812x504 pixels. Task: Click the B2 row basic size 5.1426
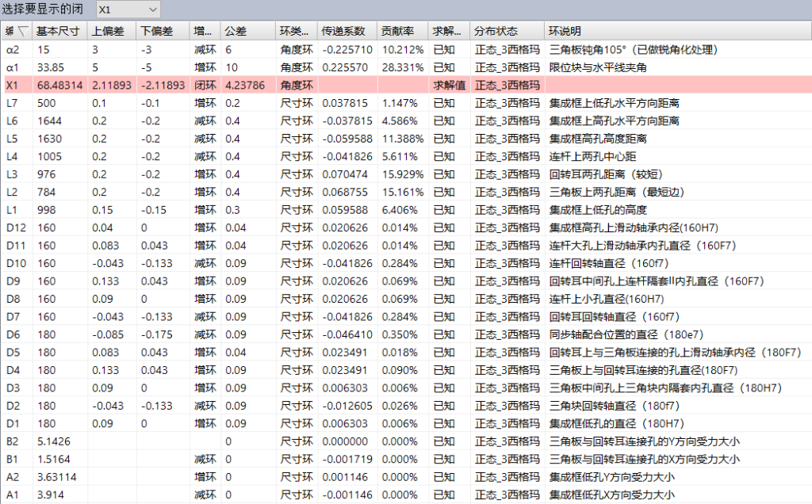point(53,442)
